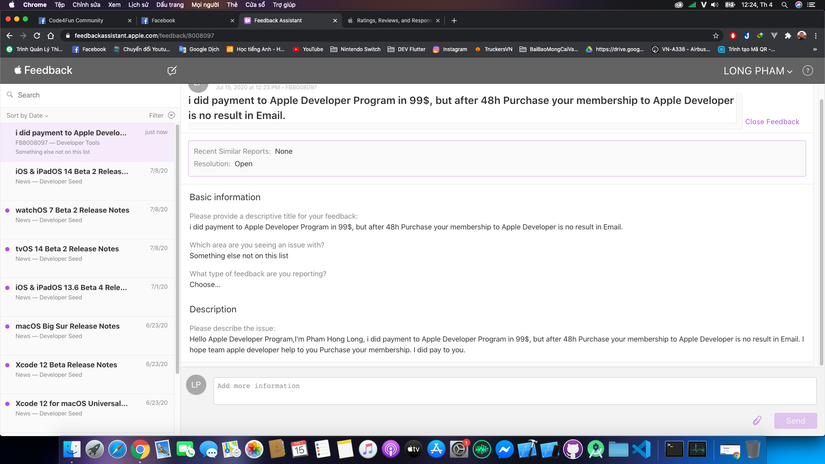Viewport: 825px width, 464px height.
Task: Open Messenger from the dock
Action: pos(504,449)
